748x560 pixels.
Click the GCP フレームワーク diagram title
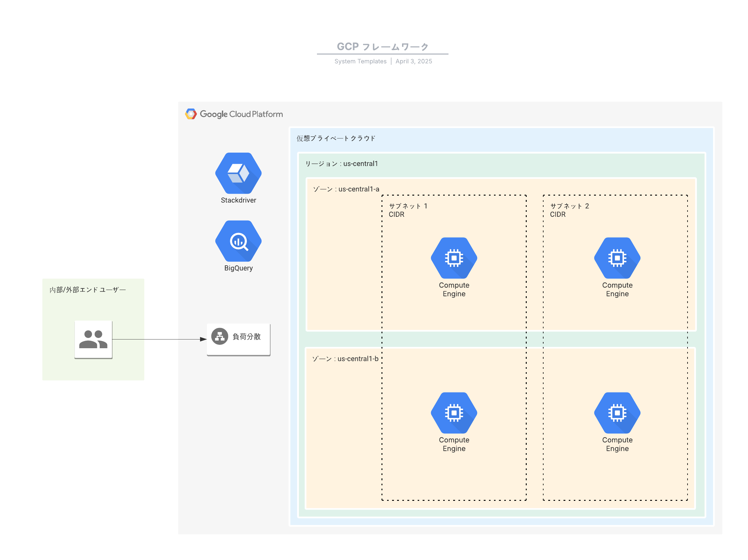coord(382,47)
